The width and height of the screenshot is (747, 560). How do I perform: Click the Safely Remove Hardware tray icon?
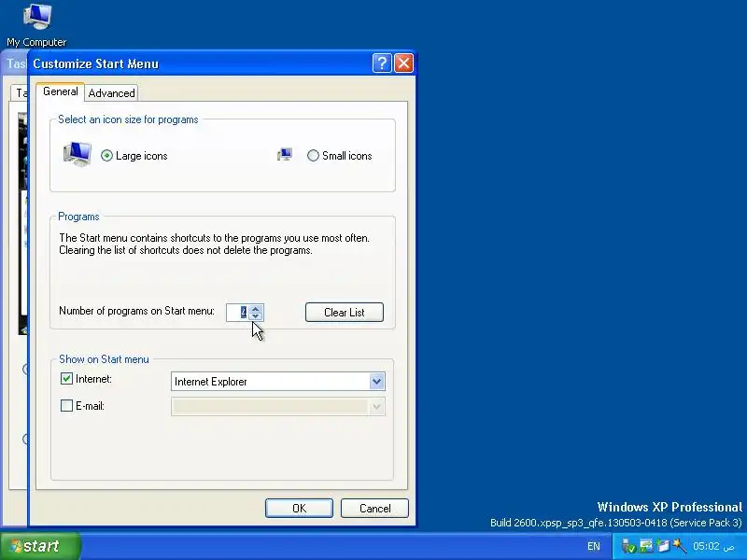[628, 546]
